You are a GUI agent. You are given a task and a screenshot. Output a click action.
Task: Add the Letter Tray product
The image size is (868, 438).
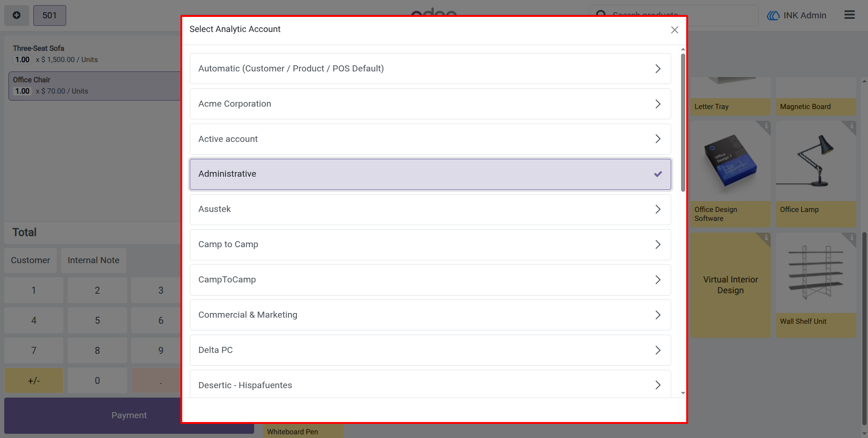(730, 97)
